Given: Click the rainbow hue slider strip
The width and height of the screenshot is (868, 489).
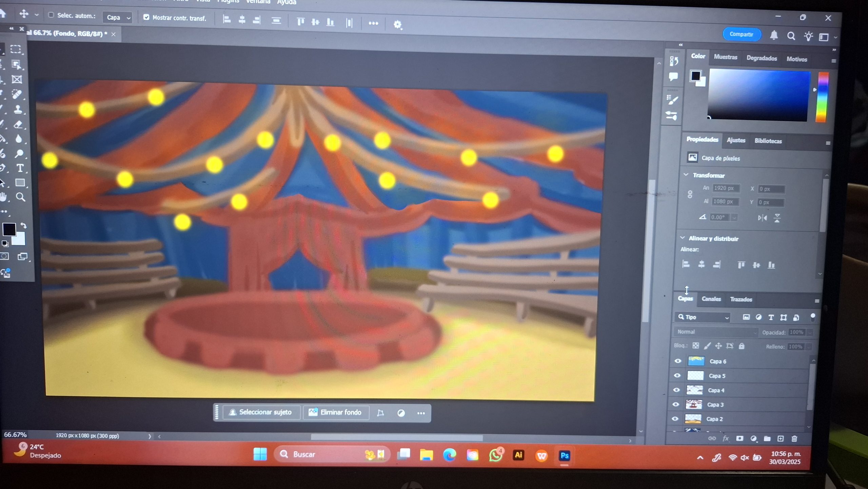Looking at the screenshot, I should point(822,97).
